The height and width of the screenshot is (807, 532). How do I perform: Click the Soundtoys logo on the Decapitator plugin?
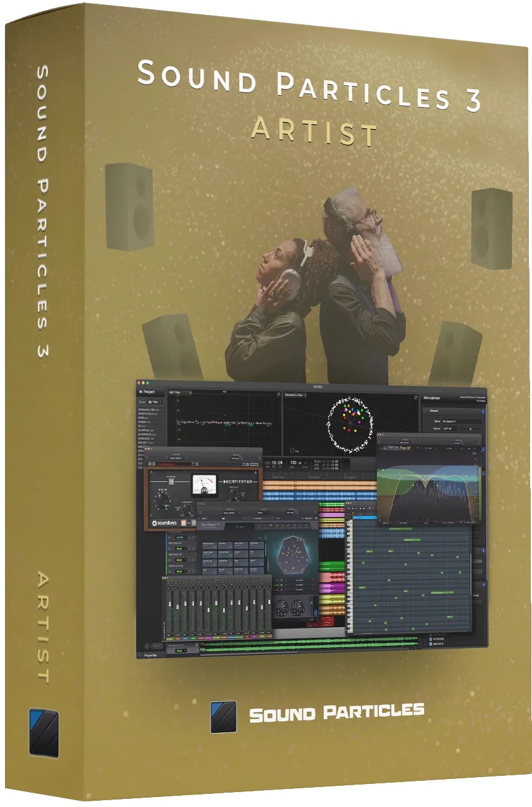pos(164,523)
